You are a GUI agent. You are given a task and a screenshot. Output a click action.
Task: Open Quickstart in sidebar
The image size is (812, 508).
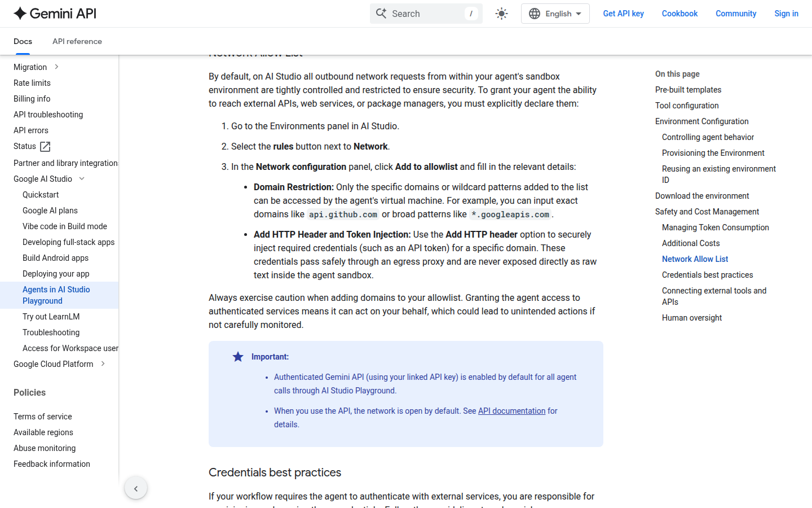point(41,195)
